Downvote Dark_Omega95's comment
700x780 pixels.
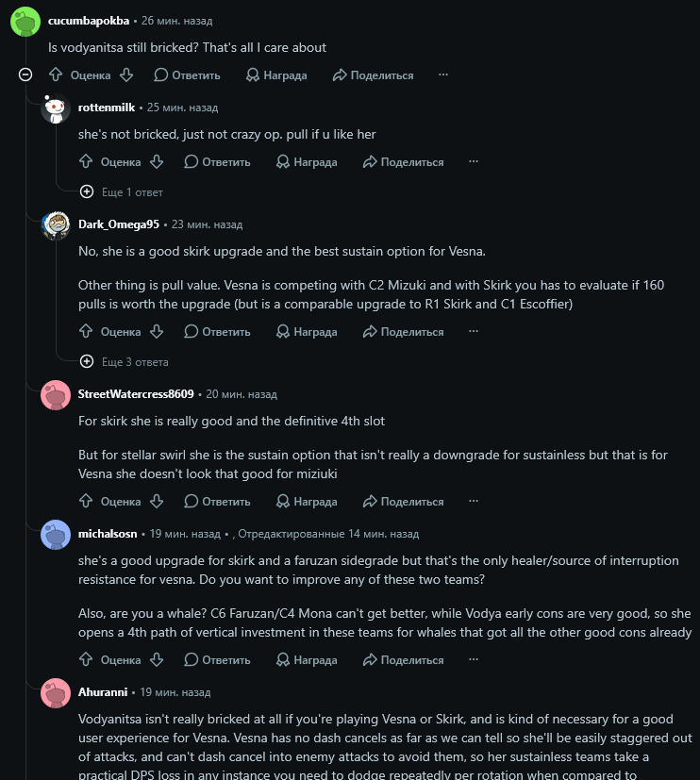[157, 331]
